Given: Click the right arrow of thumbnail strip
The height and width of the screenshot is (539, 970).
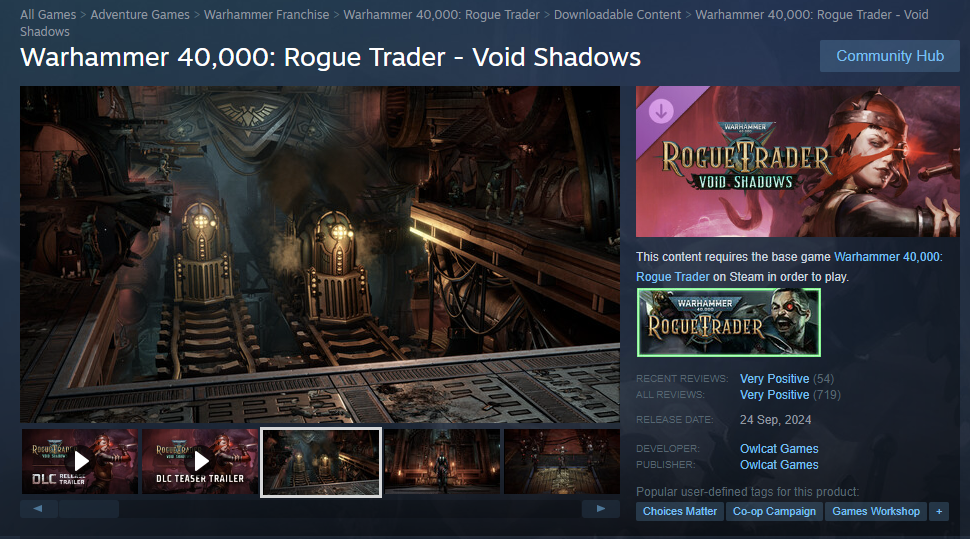Looking at the screenshot, I should (x=601, y=509).
